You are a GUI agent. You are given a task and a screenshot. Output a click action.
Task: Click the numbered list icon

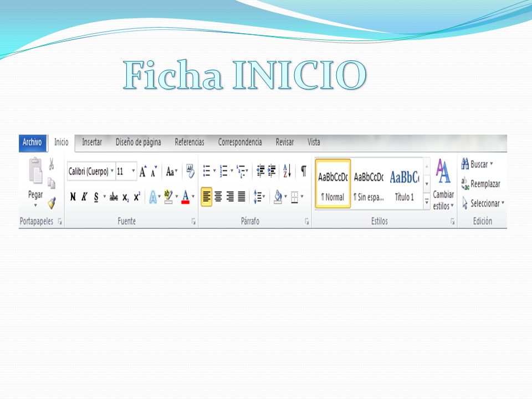click(x=223, y=171)
